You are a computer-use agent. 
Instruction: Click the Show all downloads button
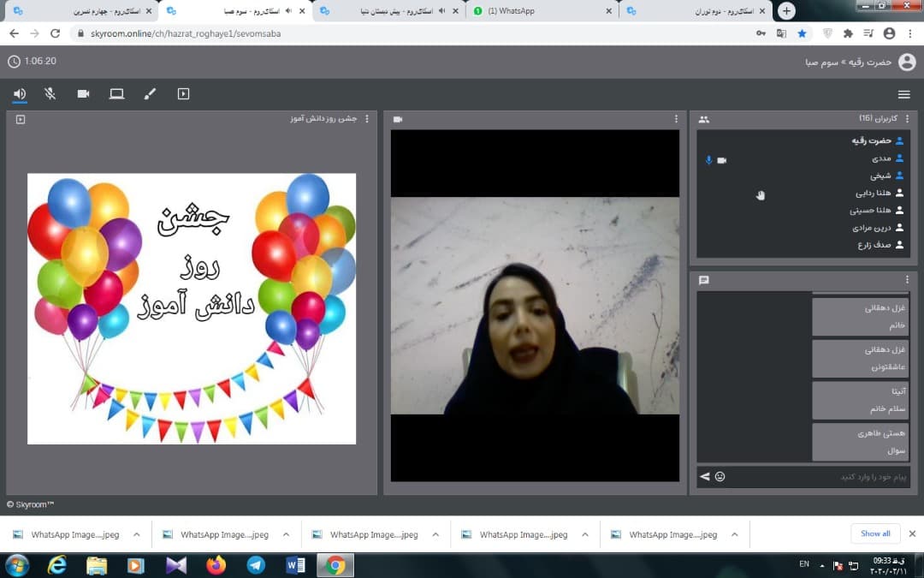(x=874, y=533)
